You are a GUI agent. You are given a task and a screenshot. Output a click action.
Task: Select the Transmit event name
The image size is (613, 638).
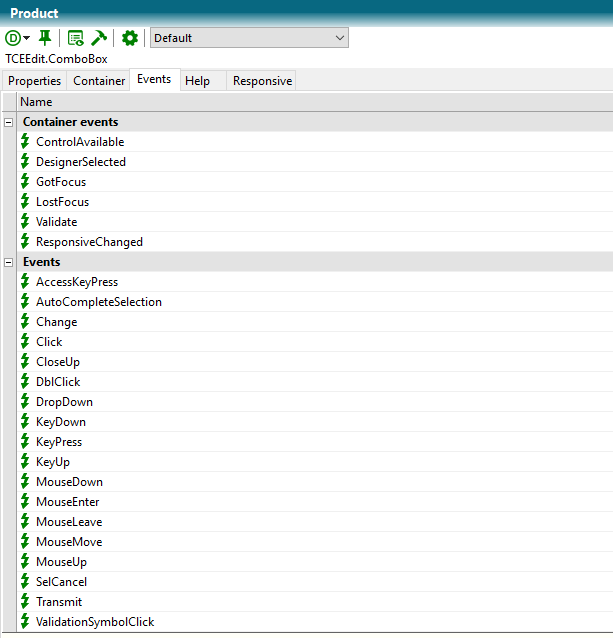(x=59, y=602)
